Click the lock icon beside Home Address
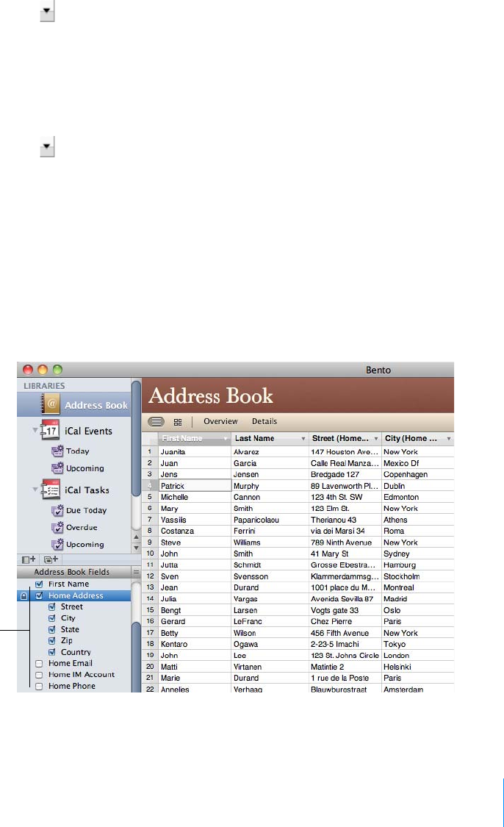Screen dimensions: 504x827 click(24, 596)
